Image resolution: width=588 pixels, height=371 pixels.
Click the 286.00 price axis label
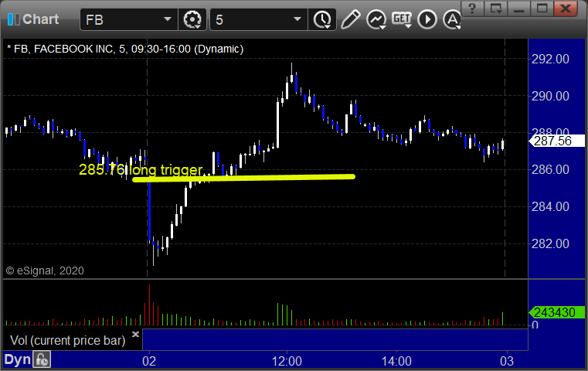click(550, 169)
